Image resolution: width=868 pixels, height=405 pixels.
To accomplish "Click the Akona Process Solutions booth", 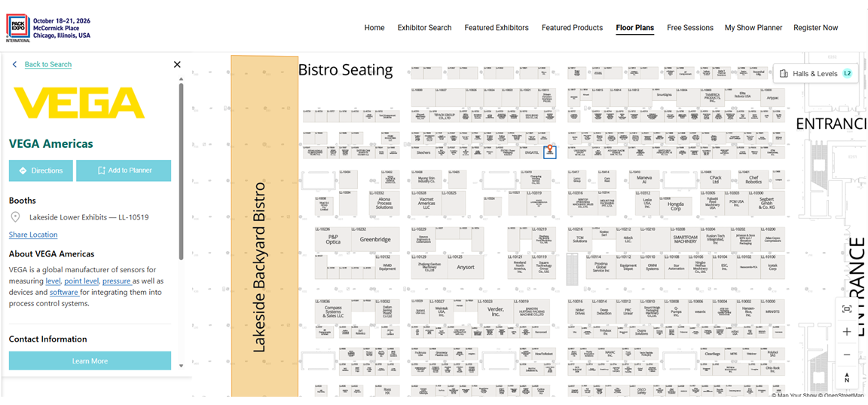I will (384, 205).
